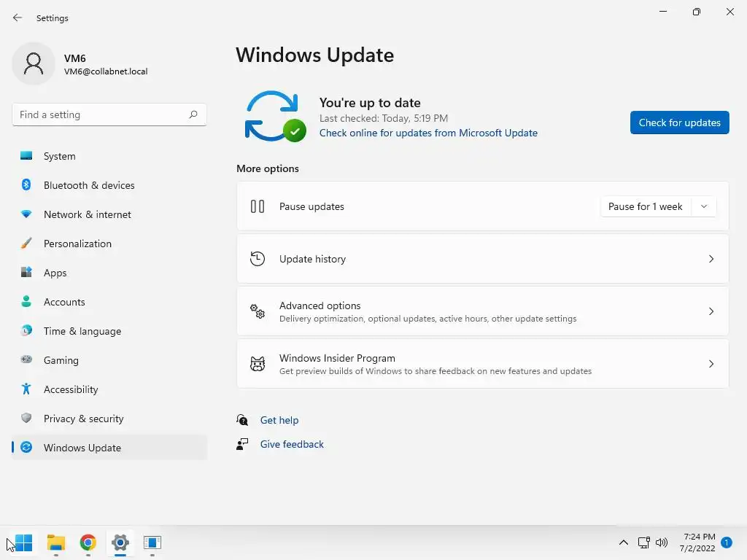Open the Windows Start menu
The width and height of the screenshot is (747, 560).
tap(23, 542)
